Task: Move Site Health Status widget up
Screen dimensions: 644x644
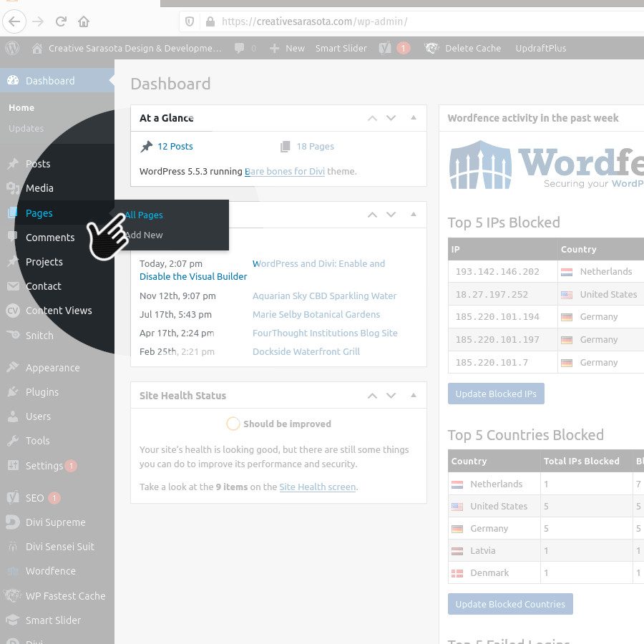Action: pos(372,396)
